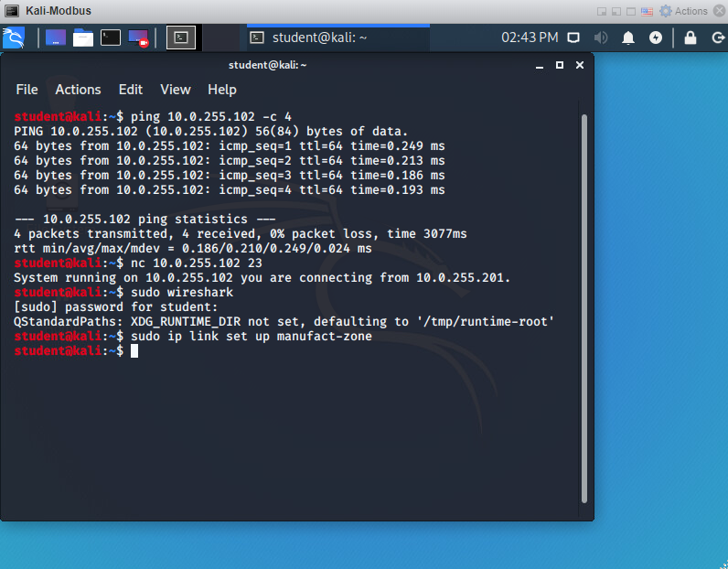This screenshot has height=569, width=728.
Task: Lock the screen with padlock icon
Action: 691,38
